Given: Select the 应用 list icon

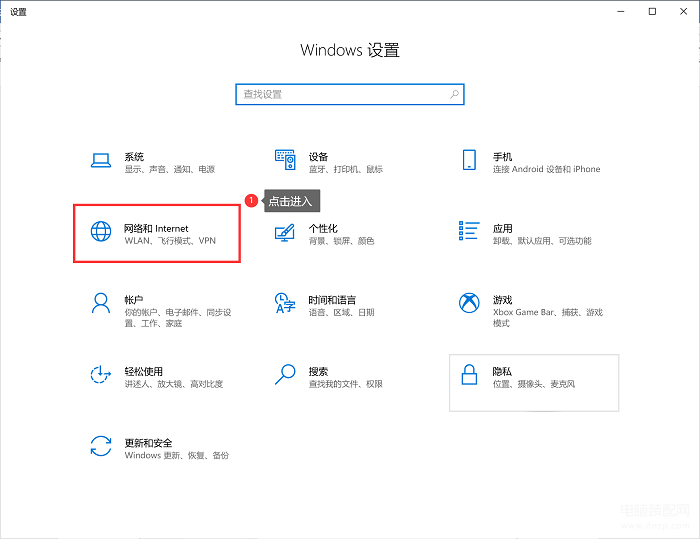Looking at the screenshot, I should pyautogui.click(x=469, y=230).
